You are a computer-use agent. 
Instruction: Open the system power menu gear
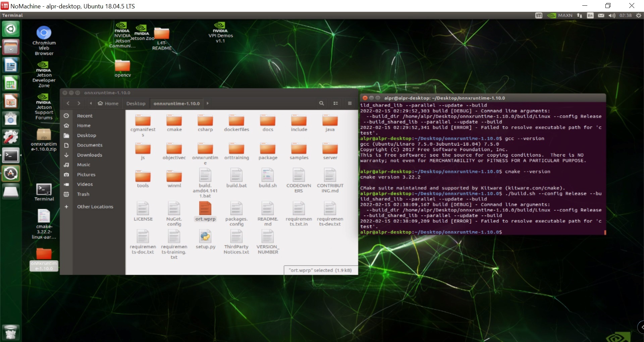click(639, 15)
